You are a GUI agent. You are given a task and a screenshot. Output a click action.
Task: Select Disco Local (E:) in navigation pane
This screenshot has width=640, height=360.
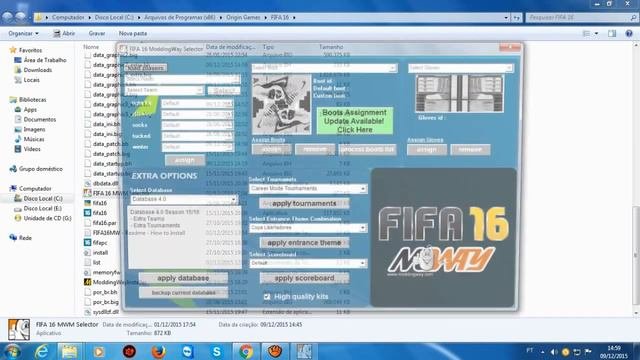[x=42, y=208]
